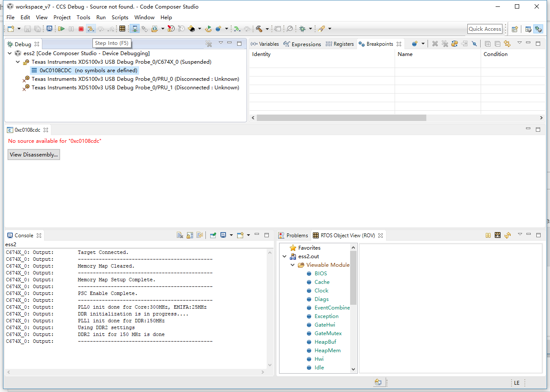
Task: Select the Hwi module in ROV
Action: tap(315, 359)
